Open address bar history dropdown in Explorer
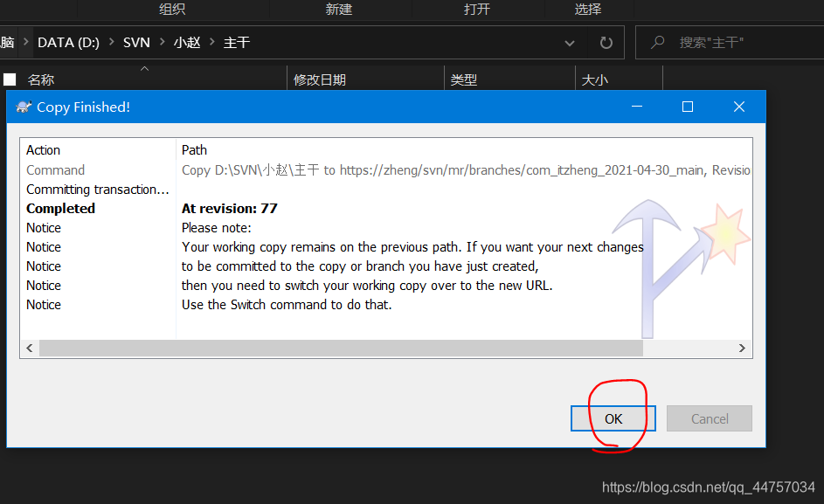This screenshot has height=504, width=824. pos(569,43)
